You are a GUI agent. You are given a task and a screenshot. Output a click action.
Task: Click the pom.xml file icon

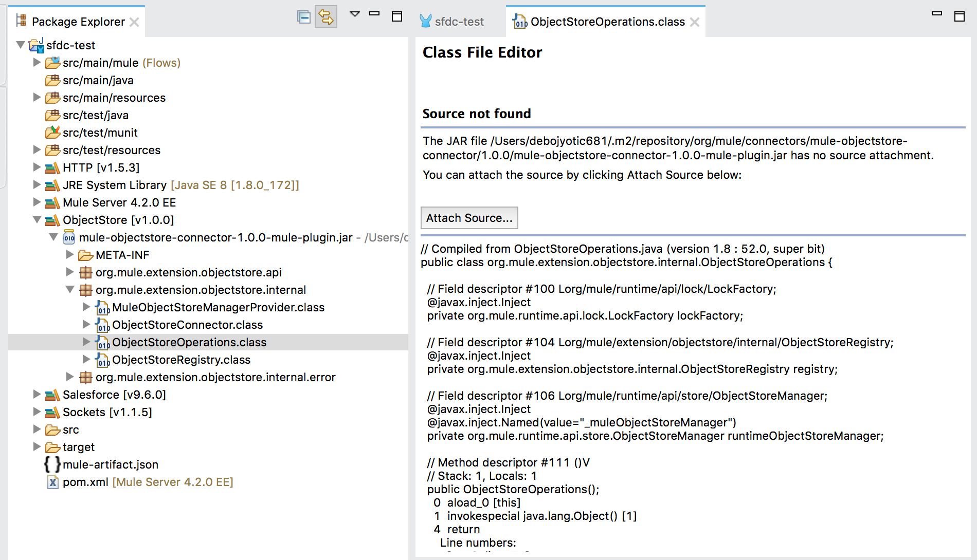point(52,482)
